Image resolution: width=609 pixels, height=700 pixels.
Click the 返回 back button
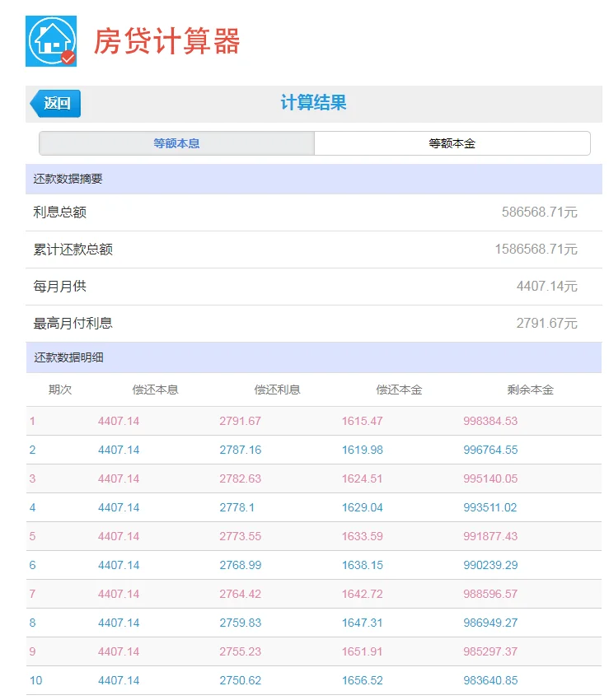coord(55,104)
